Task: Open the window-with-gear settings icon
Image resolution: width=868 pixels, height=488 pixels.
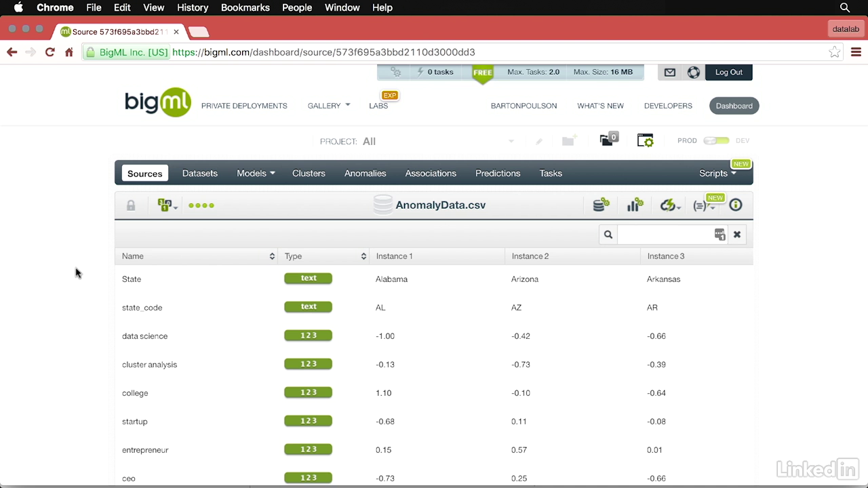Action: pyautogui.click(x=645, y=140)
